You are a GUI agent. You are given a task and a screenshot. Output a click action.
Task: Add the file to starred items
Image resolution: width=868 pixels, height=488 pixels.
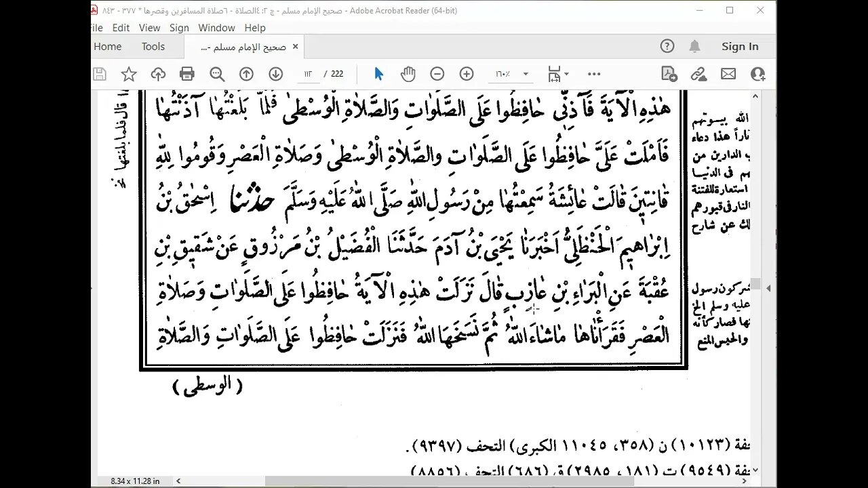(129, 74)
